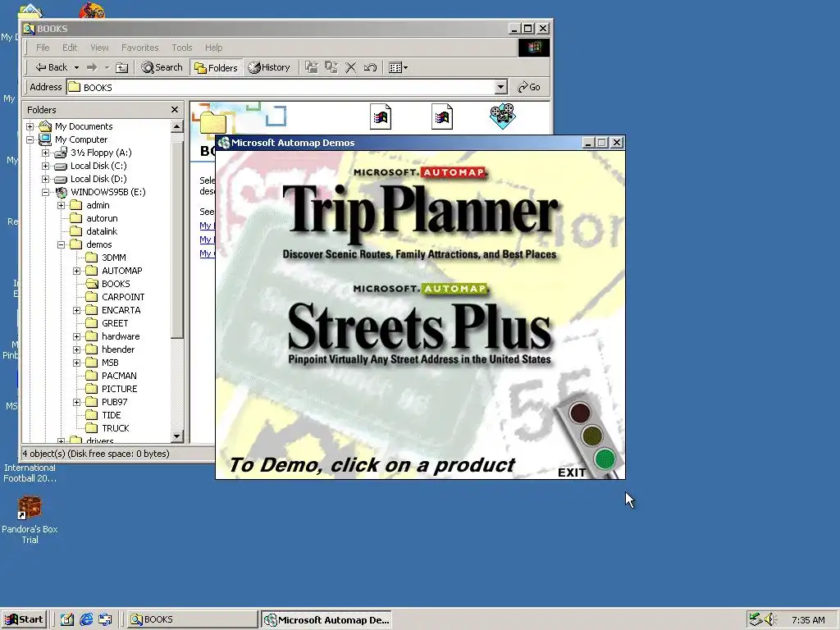The image size is (840, 630).
Task: Expand 3½ Floppy (A:) node
Action: 46,153
